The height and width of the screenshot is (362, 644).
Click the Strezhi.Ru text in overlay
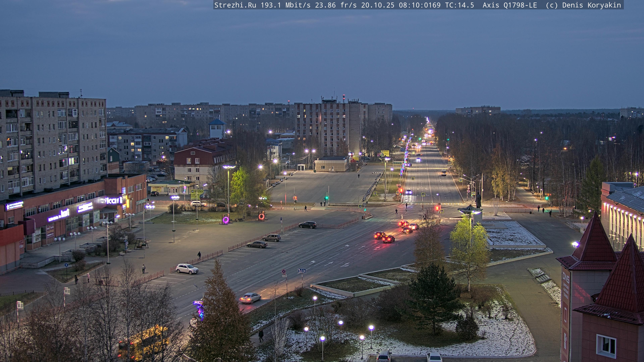(235, 5)
